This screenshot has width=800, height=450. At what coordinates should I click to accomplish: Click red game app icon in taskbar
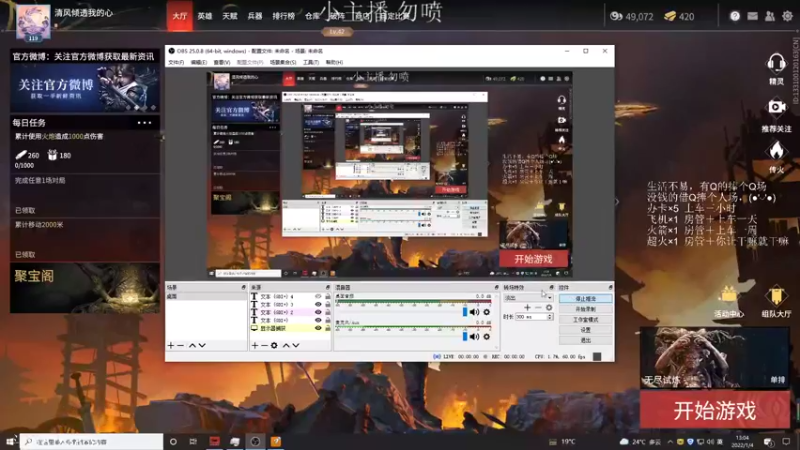pyautogui.click(x=214, y=442)
